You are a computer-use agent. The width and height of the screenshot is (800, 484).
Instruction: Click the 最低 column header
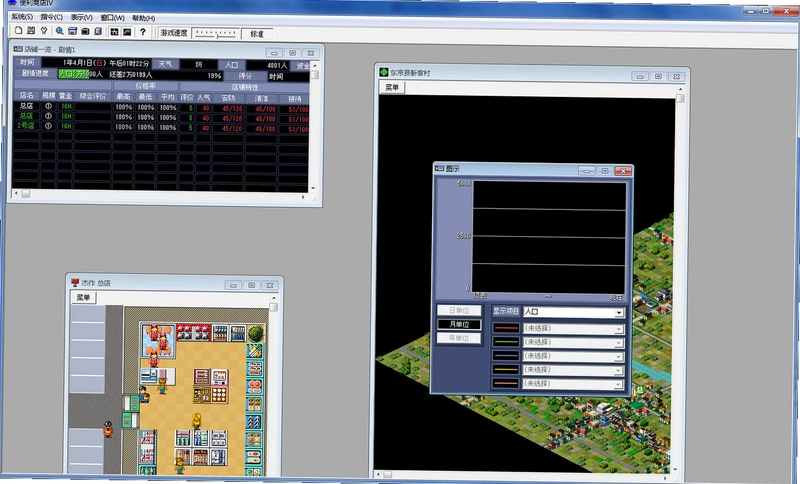coord(145,97)
